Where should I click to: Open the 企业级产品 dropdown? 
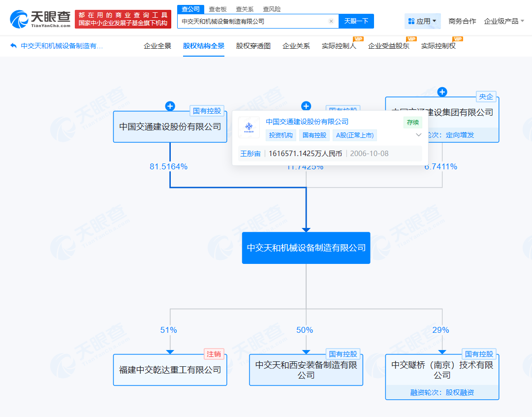pos(504,21)
